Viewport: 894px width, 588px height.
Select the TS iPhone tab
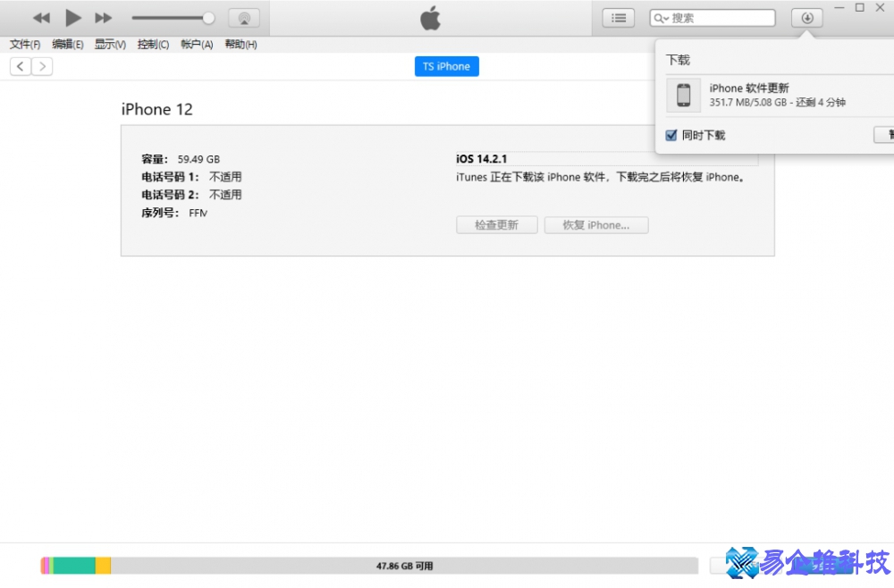446,65
